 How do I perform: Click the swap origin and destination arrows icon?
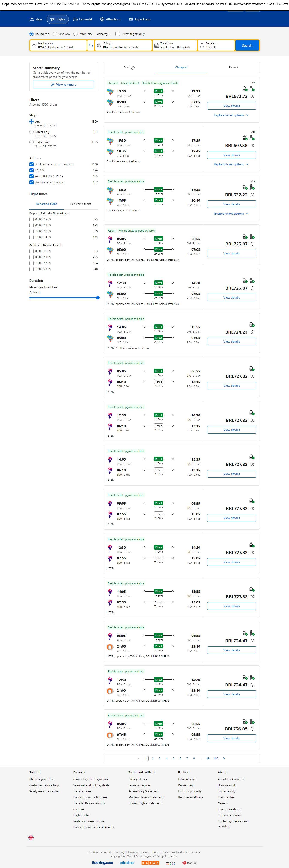pos(91,46)
